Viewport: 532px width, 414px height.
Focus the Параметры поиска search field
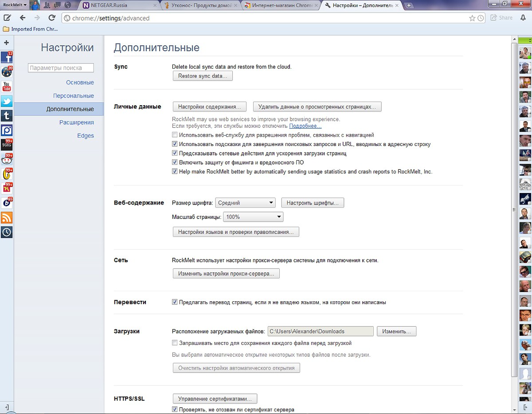(x=61, y=68)
